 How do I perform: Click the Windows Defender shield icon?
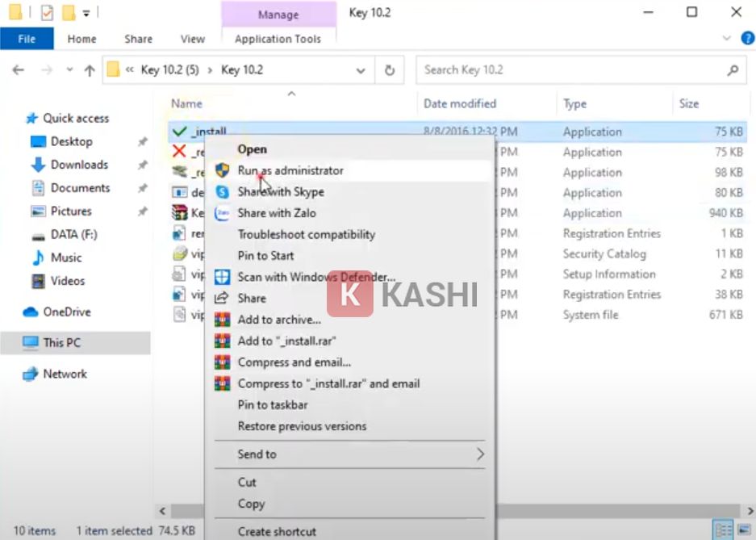click(x=222, y=277)
